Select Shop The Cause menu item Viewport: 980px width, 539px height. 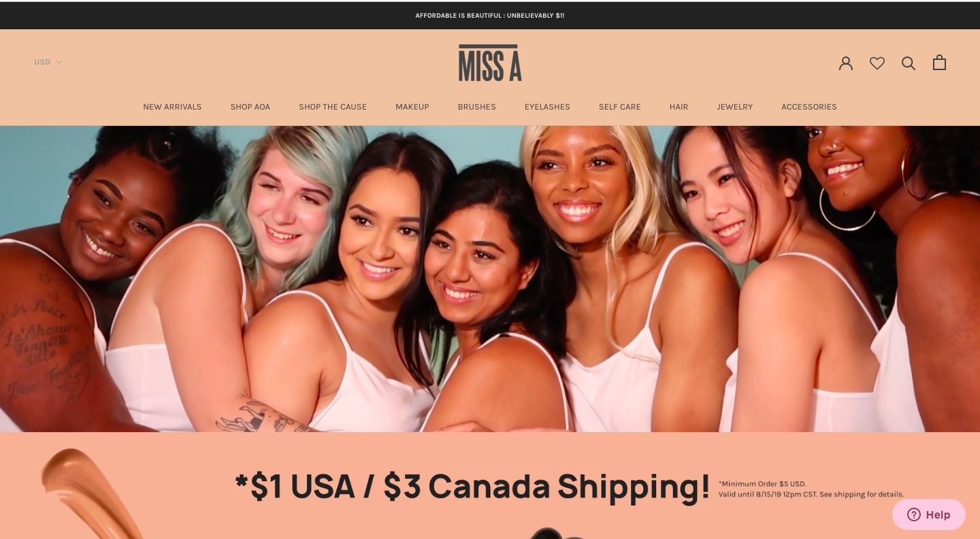click(333, 107)
